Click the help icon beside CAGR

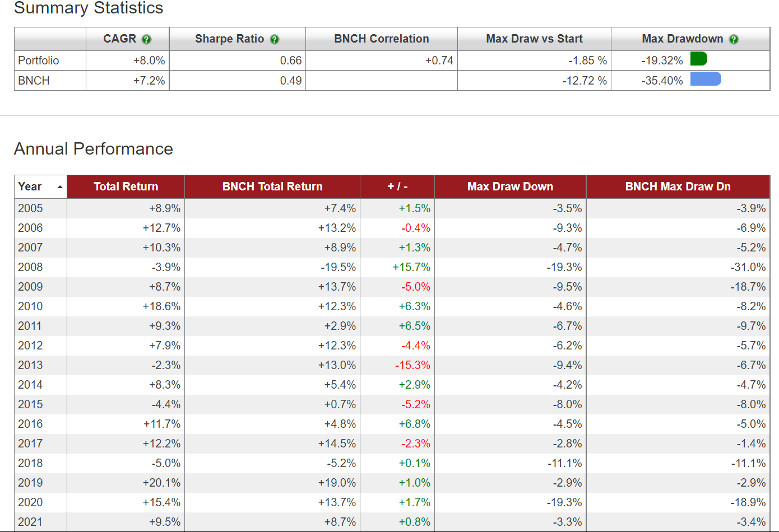click(146, 39)
